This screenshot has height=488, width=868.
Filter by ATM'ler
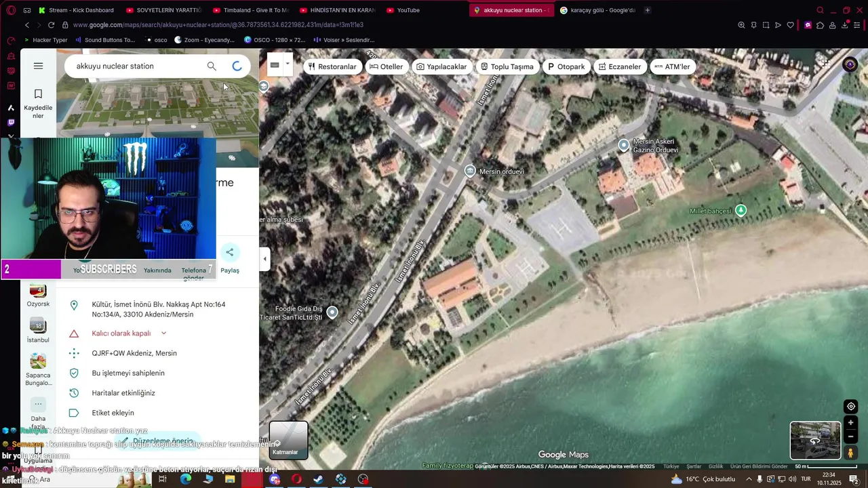(672, 66)
